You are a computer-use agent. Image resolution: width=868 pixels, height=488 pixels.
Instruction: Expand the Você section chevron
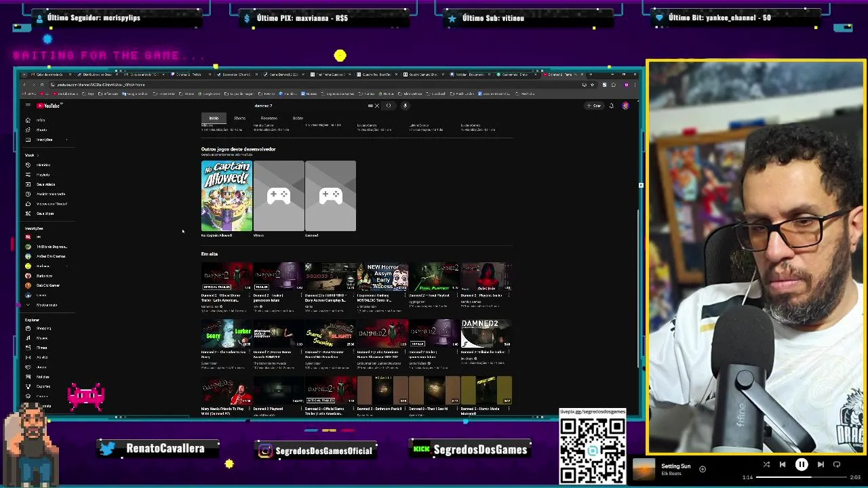pos(38,155)
